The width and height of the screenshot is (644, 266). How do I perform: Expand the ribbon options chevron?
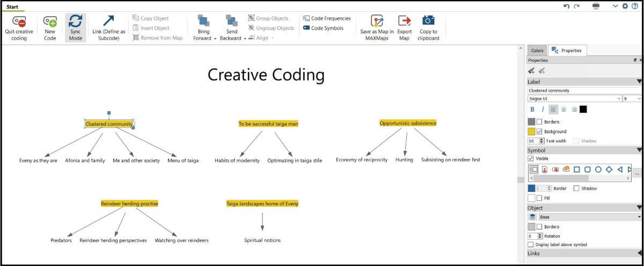tap(615, 6)
